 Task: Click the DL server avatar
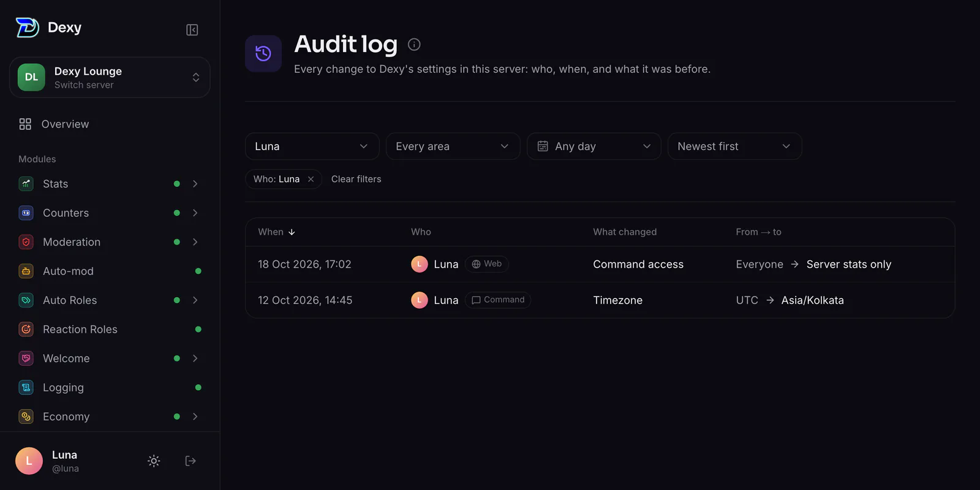click(x=31, y=77)
